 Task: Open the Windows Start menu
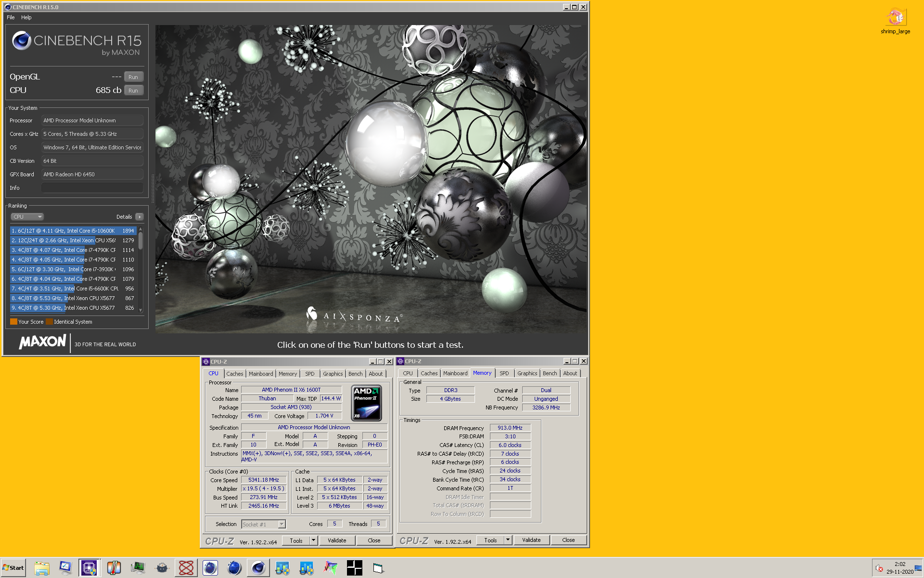(x=13, y=568)
